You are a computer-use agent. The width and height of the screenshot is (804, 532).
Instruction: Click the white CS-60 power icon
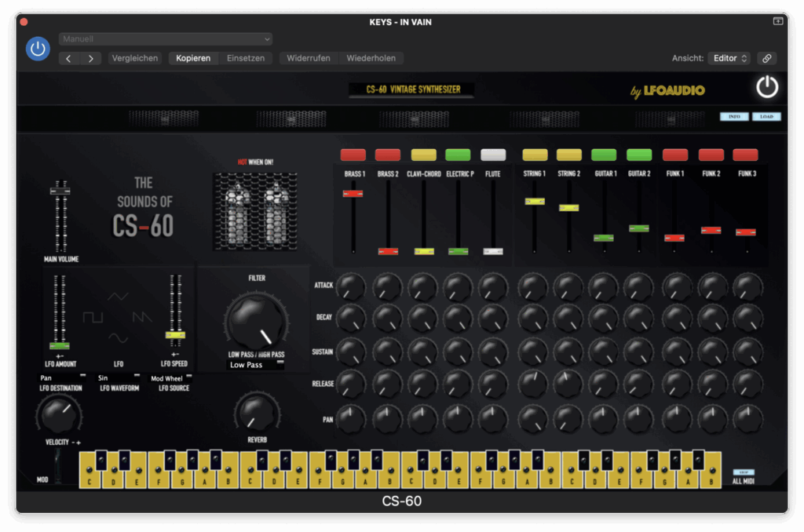[x=766, y=87]
